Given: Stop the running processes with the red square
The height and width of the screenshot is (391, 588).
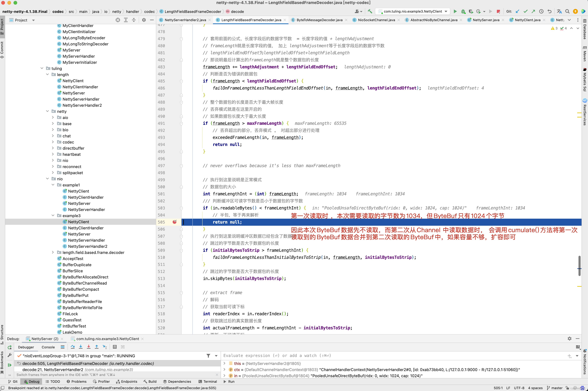Looking at the screenshot, I should point(498,11).
